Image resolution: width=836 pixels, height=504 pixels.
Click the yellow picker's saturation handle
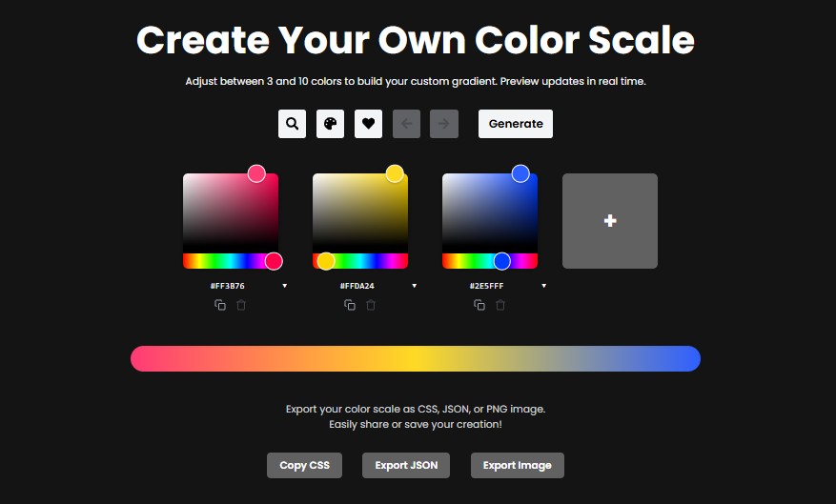[395, 173]
